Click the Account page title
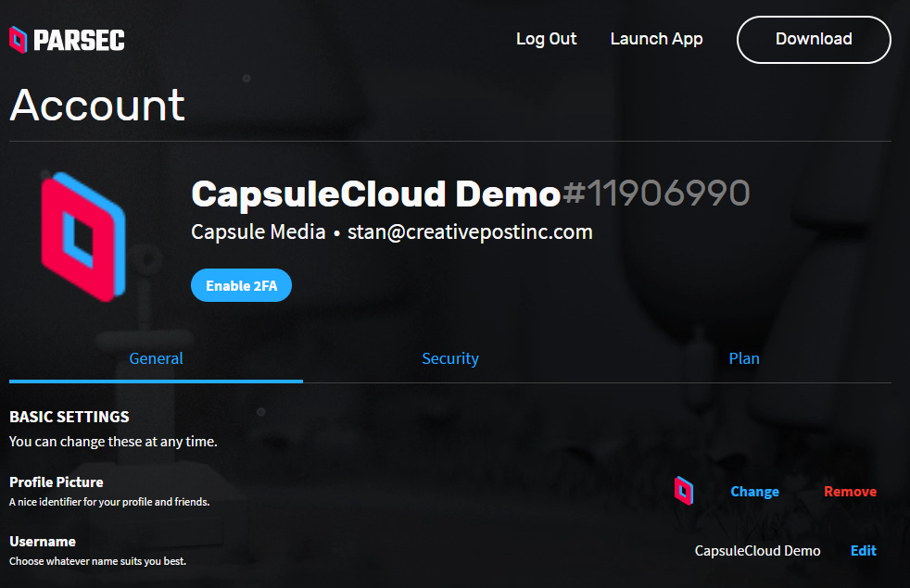The height and width of the screenshot is (588, 910). (97, 105)
